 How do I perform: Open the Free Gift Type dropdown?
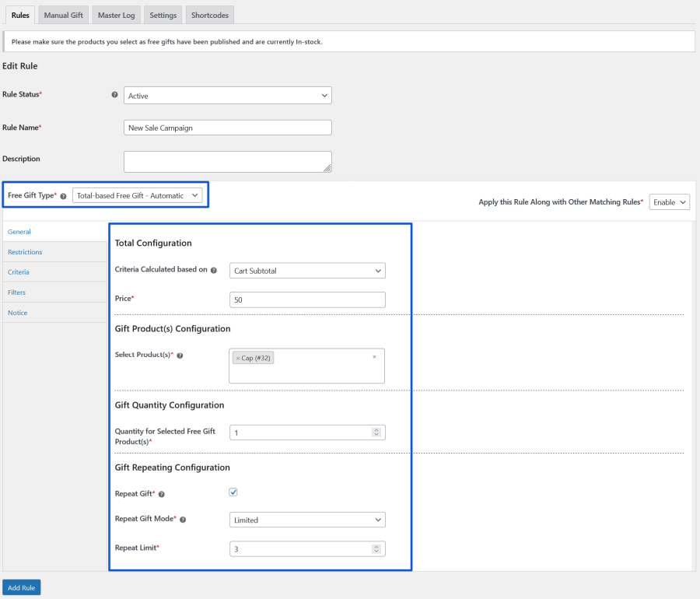pos(138,196)
